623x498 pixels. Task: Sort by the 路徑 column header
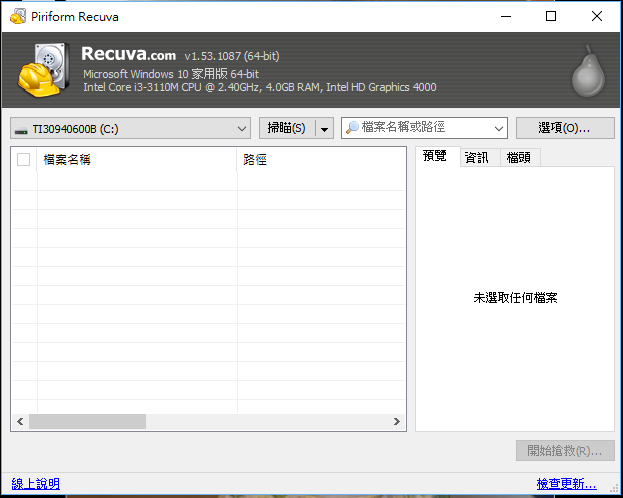click(x=321, y=160)
